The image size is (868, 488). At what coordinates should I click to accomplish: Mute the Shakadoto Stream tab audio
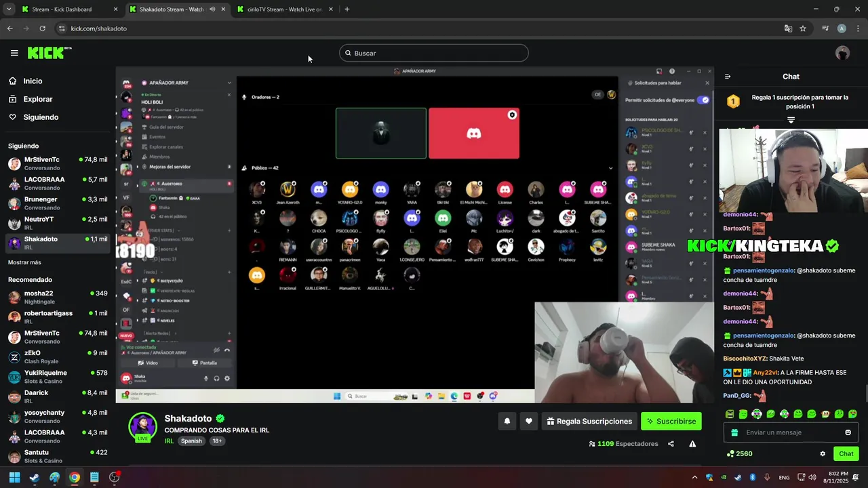pyautogui.click(x=212, y=9)
